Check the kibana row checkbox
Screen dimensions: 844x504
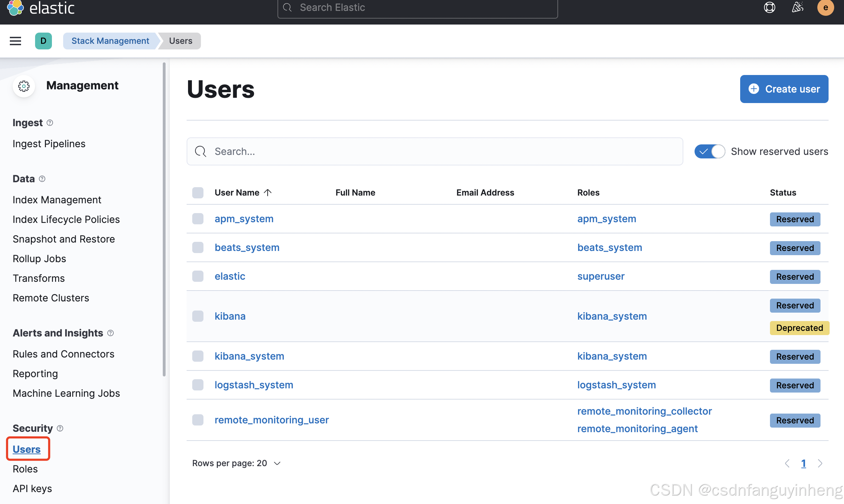[x=198, y=316]
